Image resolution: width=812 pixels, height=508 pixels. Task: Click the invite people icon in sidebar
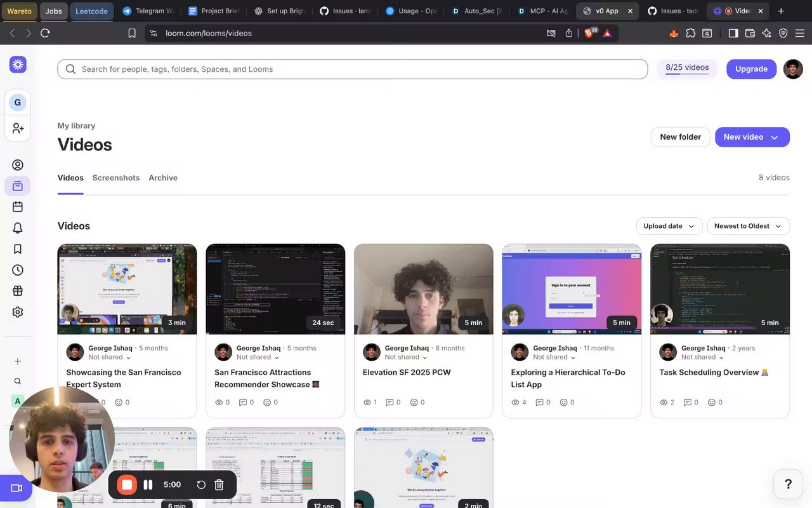click(18, 128)
